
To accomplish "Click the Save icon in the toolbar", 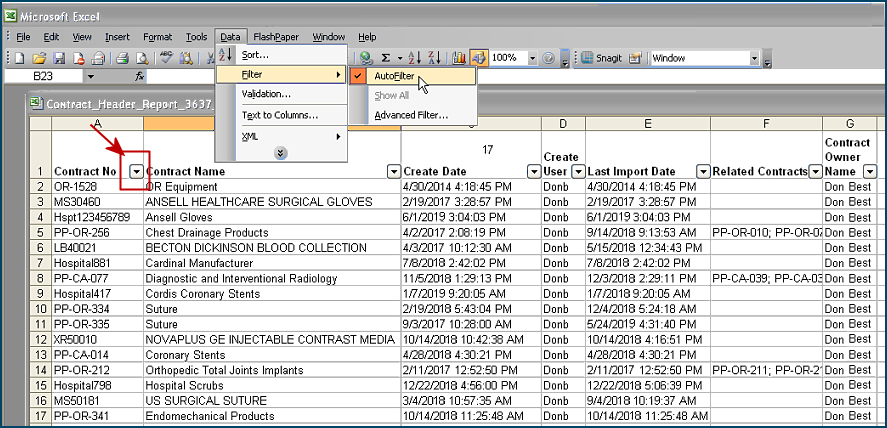I will coord(59,59).
